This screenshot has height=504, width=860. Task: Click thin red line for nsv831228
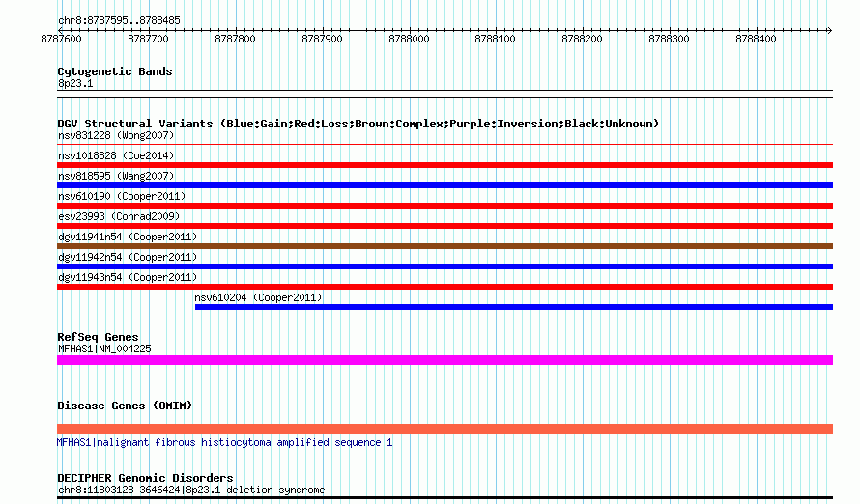click(444, 145)
